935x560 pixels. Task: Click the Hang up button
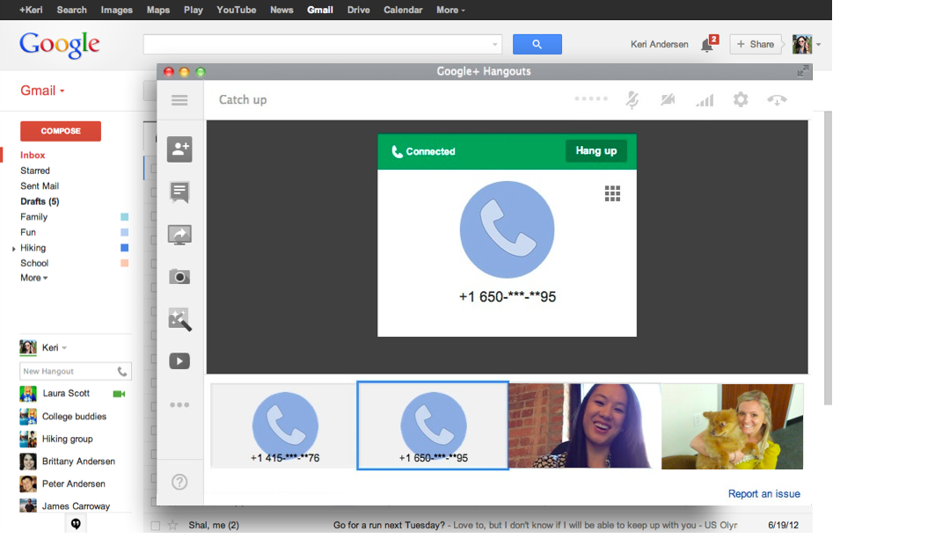(x=595, y=151)
